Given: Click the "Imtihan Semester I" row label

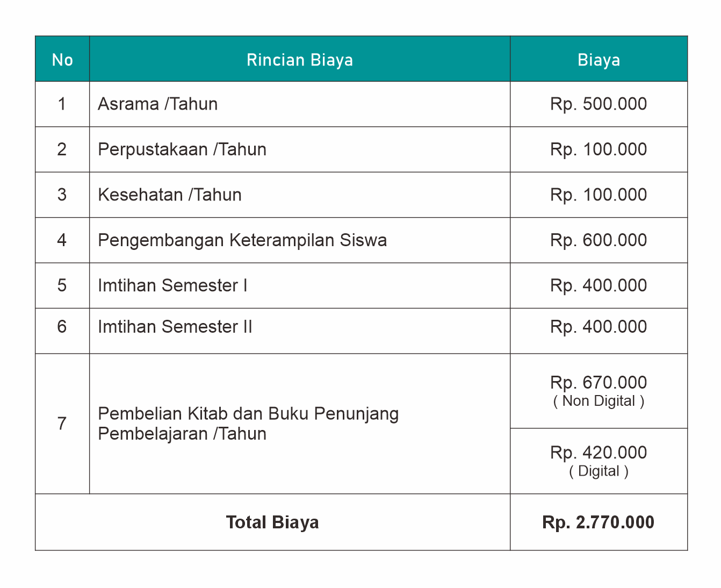Looking at the screenshot, I should coord(172,285).
